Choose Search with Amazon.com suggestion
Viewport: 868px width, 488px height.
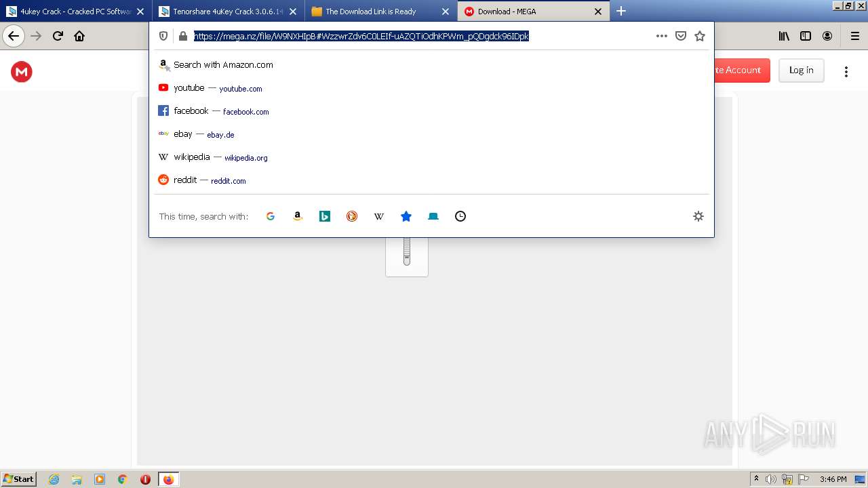coord(431,65)
